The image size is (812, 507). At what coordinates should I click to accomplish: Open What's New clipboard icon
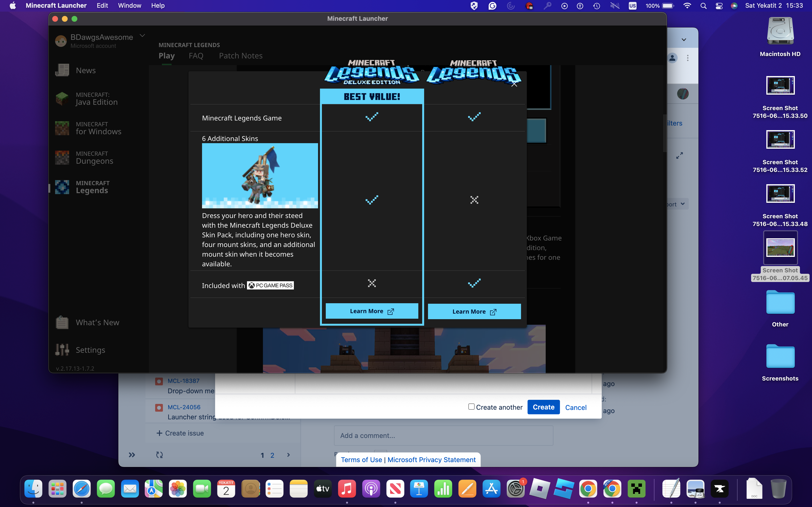click(62, 323)
